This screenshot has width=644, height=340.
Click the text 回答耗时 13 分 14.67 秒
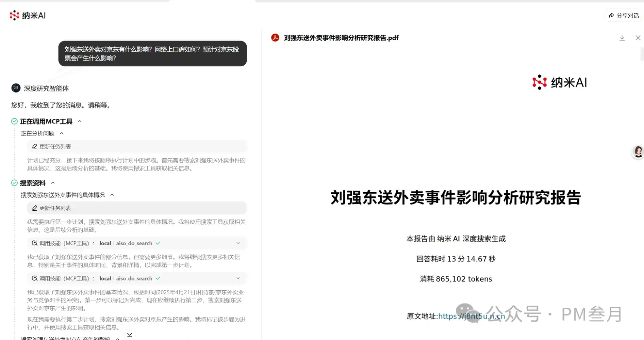coord(456,259)
